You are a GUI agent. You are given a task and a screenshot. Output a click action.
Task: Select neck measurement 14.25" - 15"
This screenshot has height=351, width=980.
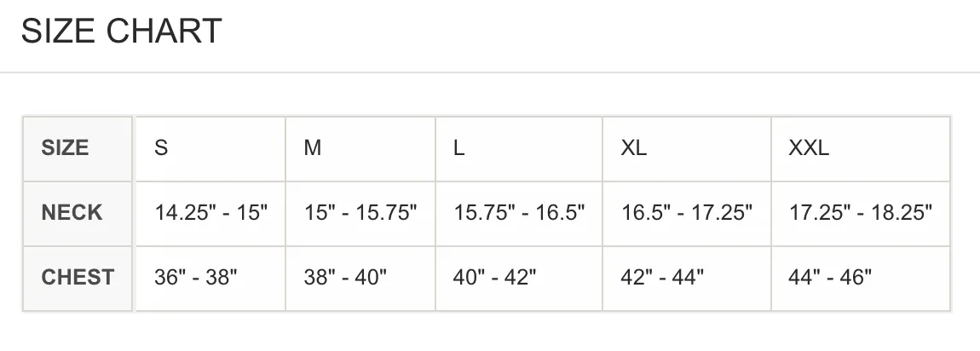tap(210, 214)
